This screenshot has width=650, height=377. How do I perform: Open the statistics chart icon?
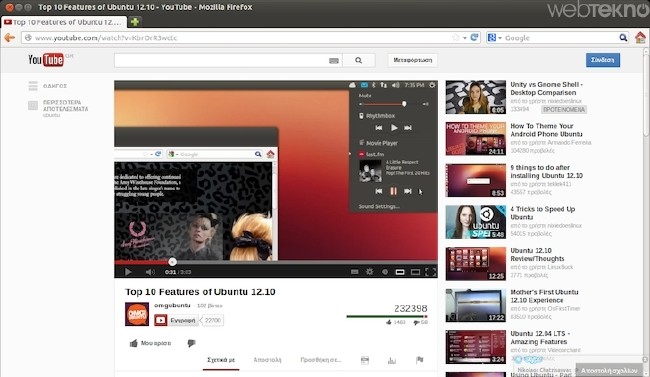tap(392, 360)
